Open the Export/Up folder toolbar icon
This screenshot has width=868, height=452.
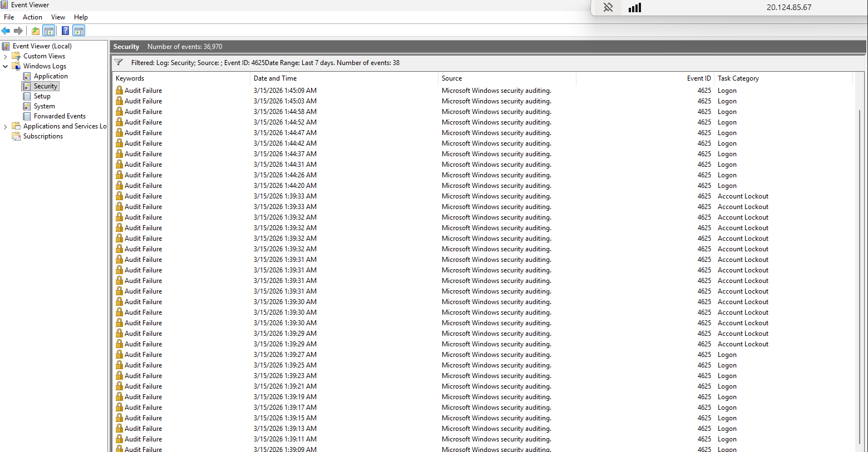click(34, 31)
